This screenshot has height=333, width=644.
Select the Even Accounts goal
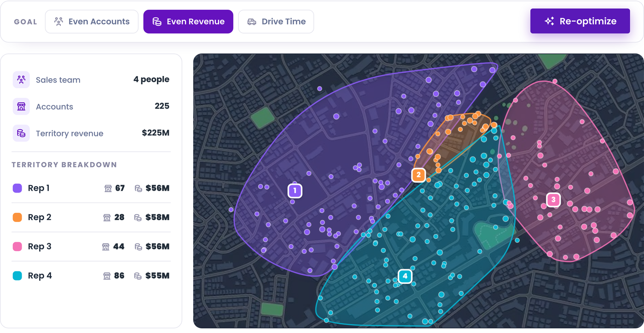coord(92,22)
